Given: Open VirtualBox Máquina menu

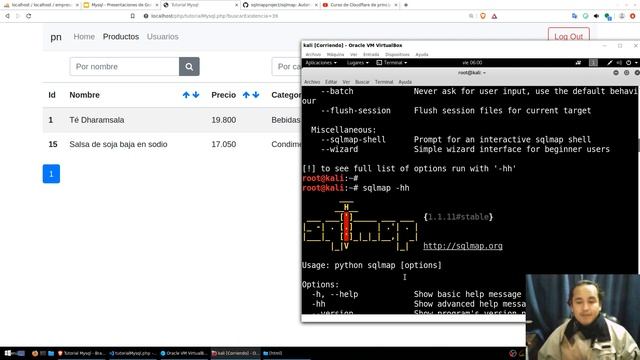Looking at the screenshot, I should [336, 54].
